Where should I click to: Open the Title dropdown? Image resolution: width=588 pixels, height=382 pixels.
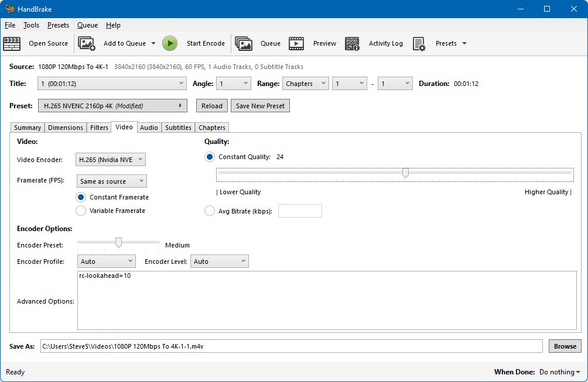(x=112, y=84)
